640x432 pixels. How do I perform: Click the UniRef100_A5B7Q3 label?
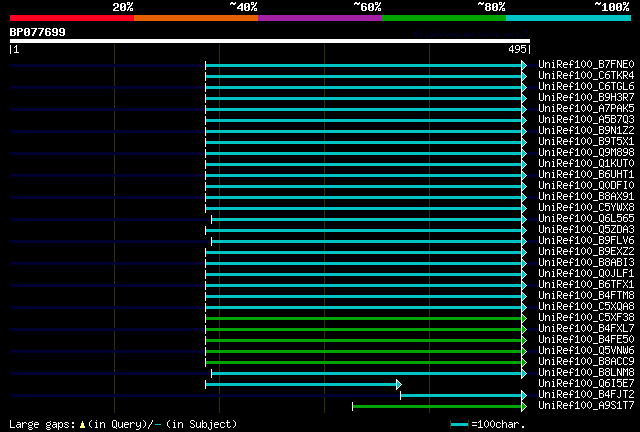(x=586, y=120)
